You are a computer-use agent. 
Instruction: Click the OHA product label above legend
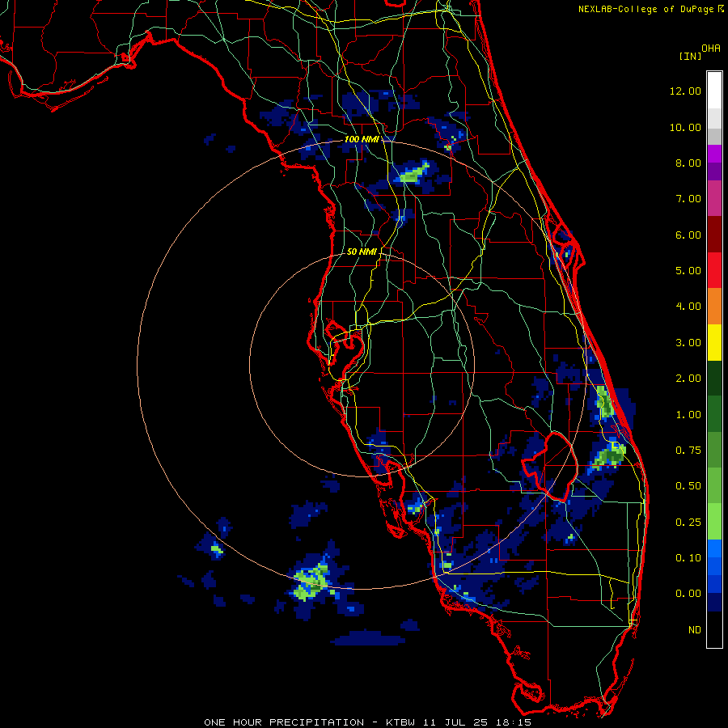point(711,48)
